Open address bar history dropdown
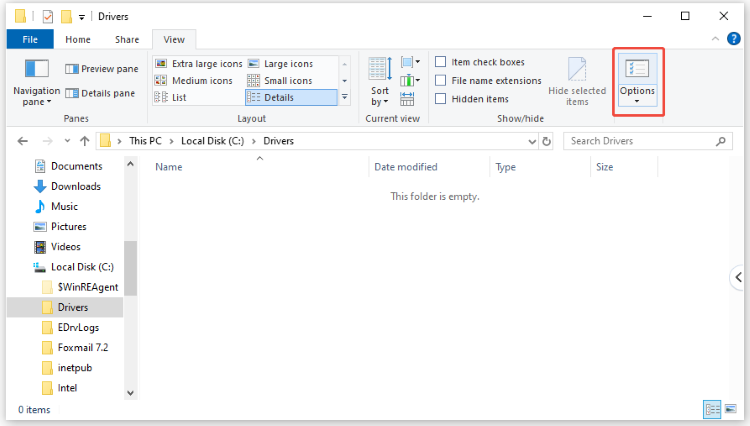The image size is (750, 426). tap(532, 142)
